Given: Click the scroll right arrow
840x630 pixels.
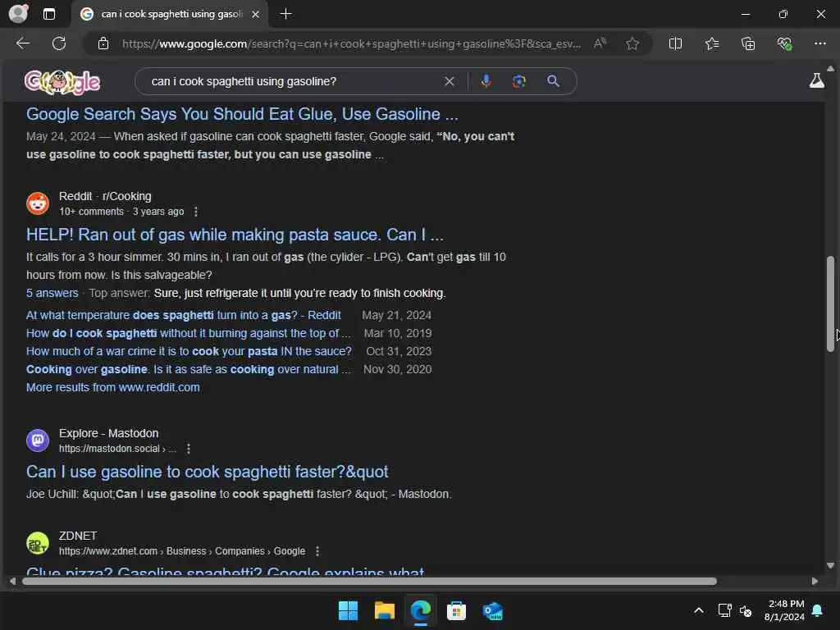Looking at the screenshot, I should [815, 582].
